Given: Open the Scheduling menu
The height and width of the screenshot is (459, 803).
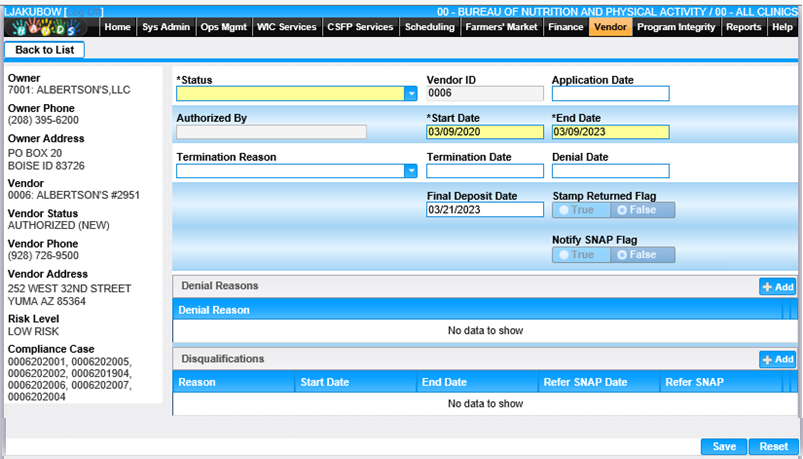Looking at the screenshot, I should tap(429, 27).
